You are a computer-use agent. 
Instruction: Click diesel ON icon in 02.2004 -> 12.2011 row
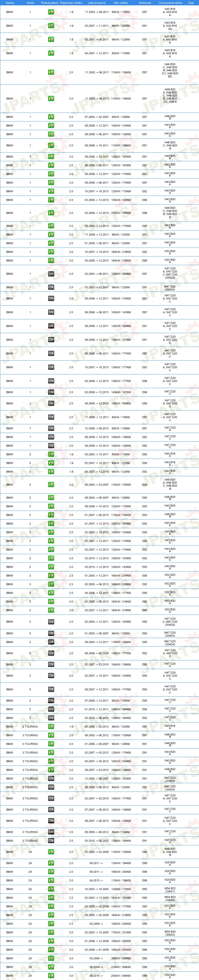[x=51, y=622]
